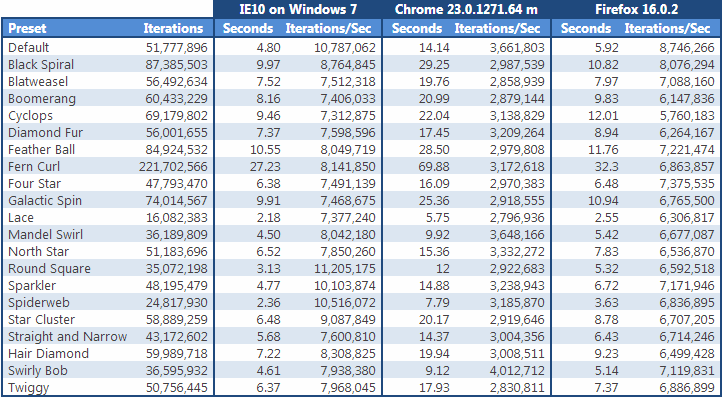Viewport: 723px width, 398px height.
Task: Select the Mandel Swirl preset name
Action: (x=46, y=235)
